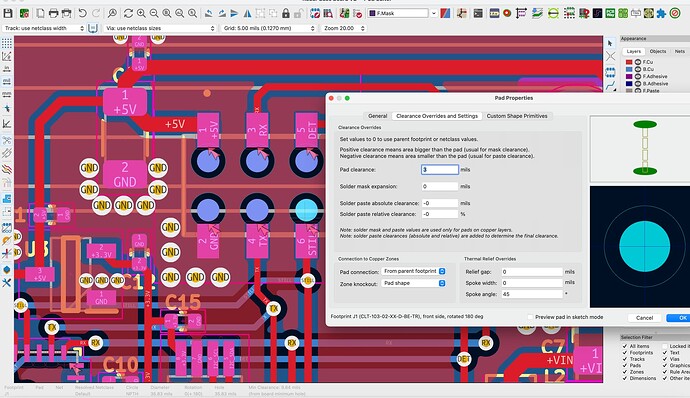Image resolution: width=690 pixels, height=398 pixels.
Task: Toggle Zones checkbox in Selection Filter
Action: [625, 372]
